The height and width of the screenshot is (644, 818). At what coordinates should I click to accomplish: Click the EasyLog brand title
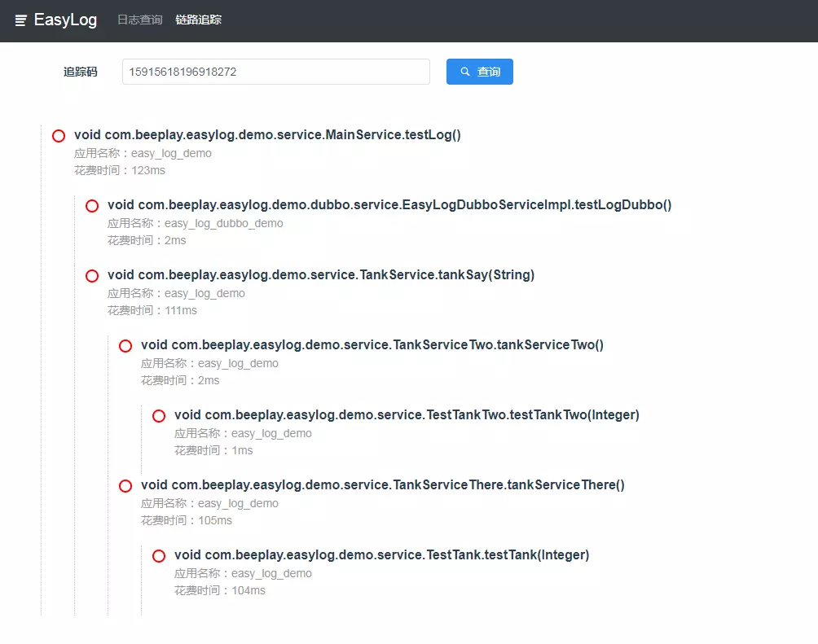pos(65,20)
